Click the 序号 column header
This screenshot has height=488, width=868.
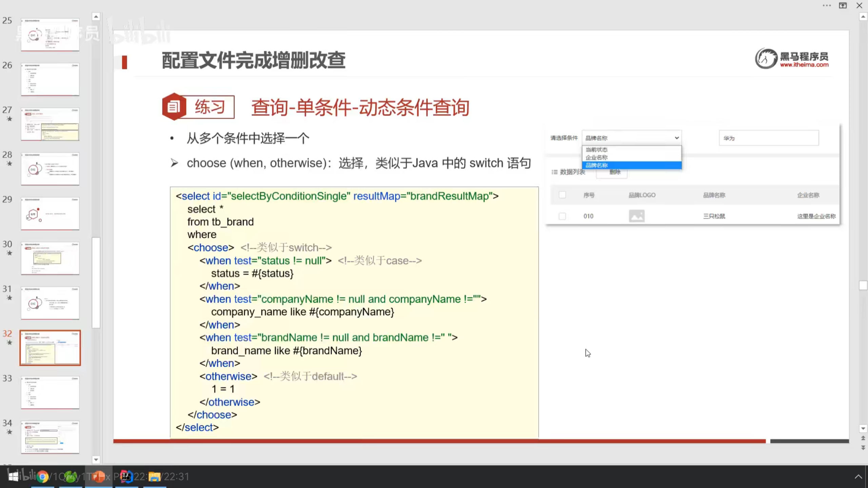(589, 195)
